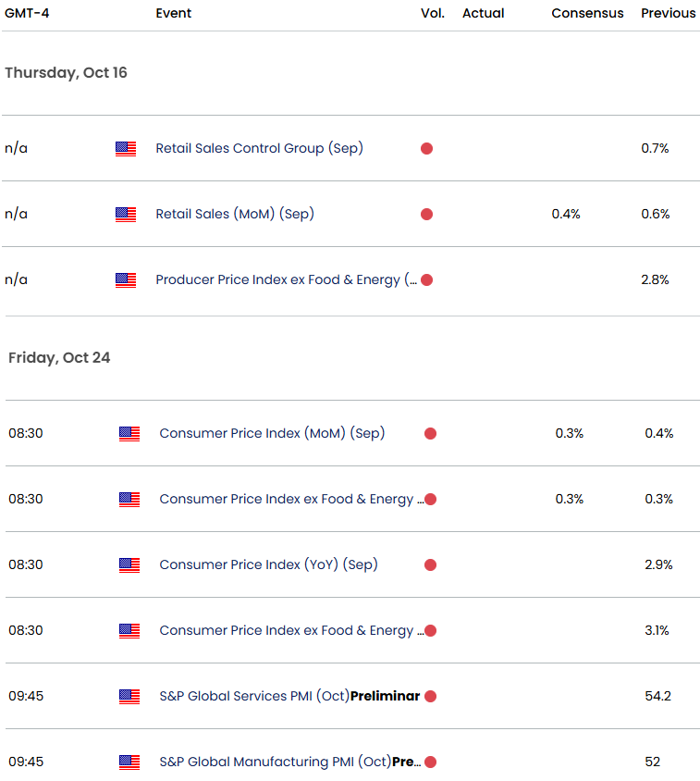The image size is (700, 781).
Task: Click the US flag beside S&P Global Services PMI
Action: (x=129, y=696)
